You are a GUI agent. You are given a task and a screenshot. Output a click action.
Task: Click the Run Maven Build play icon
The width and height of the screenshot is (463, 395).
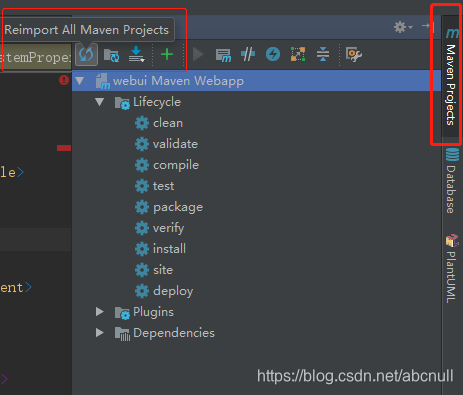198,54
